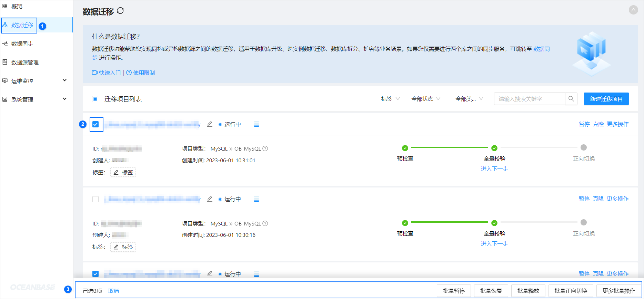The height and width of the screenshot is (299, 644).
Task: Click the 全量校验 green check of first project
Action: [494, 148]
